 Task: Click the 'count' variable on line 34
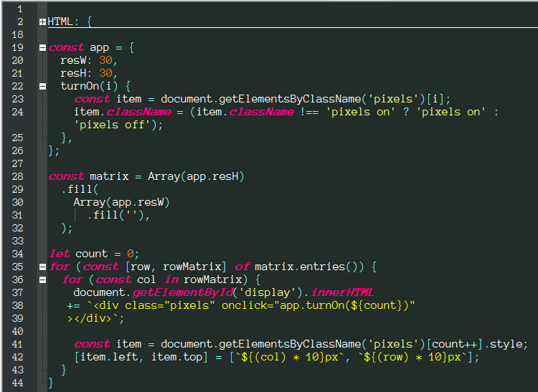coord(91,254)
